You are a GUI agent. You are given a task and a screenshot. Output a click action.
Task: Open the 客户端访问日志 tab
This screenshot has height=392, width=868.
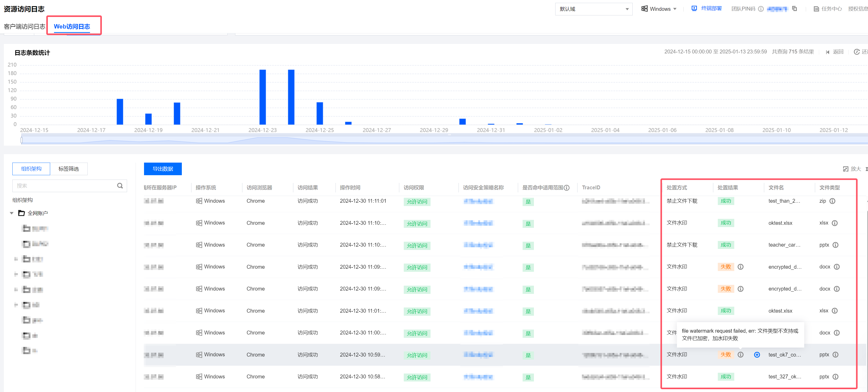coord(25,26)
